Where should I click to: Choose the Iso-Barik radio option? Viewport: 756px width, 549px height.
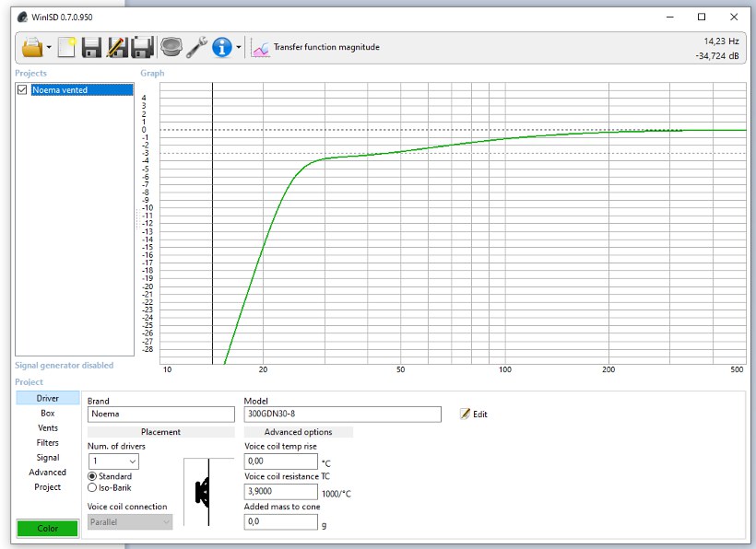click(92, 487)
